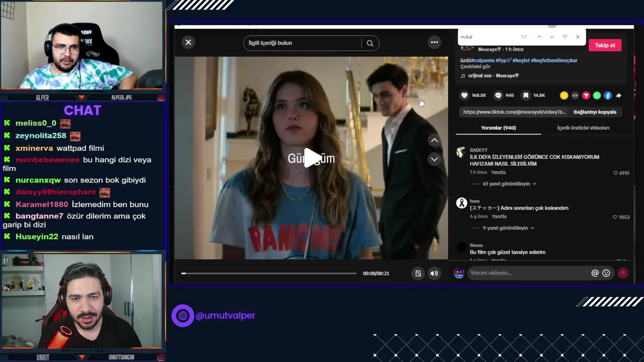Open the #keşfet hashtag

click(521, 60)
